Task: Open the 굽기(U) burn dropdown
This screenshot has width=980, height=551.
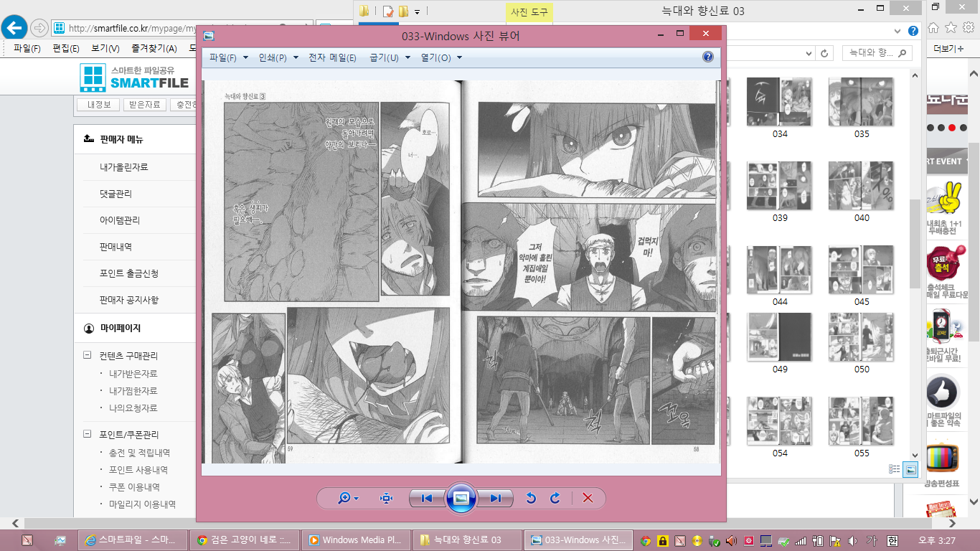Action: click(x=390, y=57)
